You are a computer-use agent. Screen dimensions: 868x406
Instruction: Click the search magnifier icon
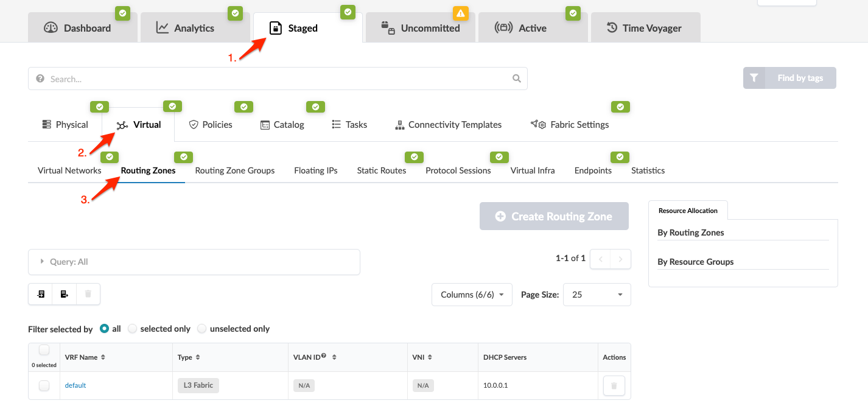click(x=516, y=79)
